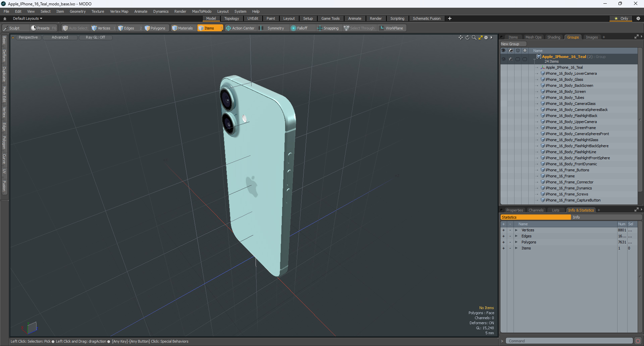The image size is (644, 346).
Task: Switch to Materials selection mode
Action: tap(182, 28)
